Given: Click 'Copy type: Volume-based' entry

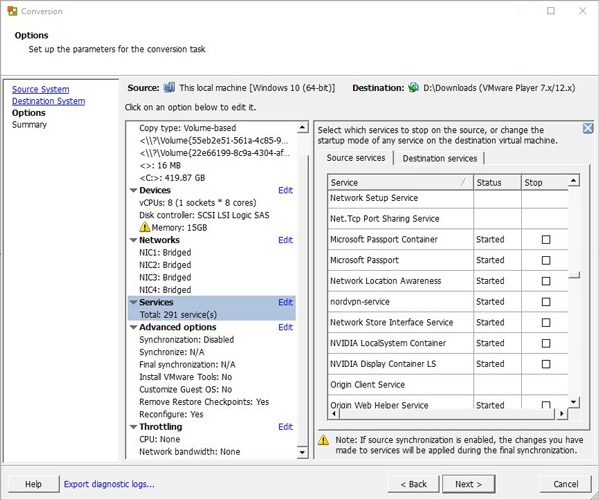Looking at the screenshot, I should point(188,128).
